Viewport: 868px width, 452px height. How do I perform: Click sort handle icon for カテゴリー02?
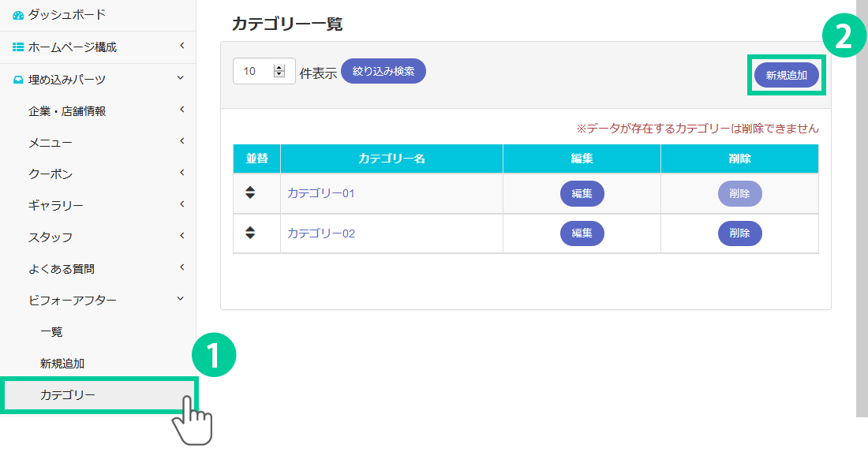tap(250, 233)
